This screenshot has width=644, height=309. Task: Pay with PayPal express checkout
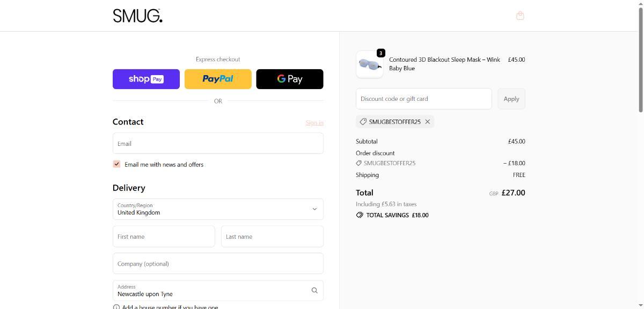pyautogui.click(x=218, y=79)
